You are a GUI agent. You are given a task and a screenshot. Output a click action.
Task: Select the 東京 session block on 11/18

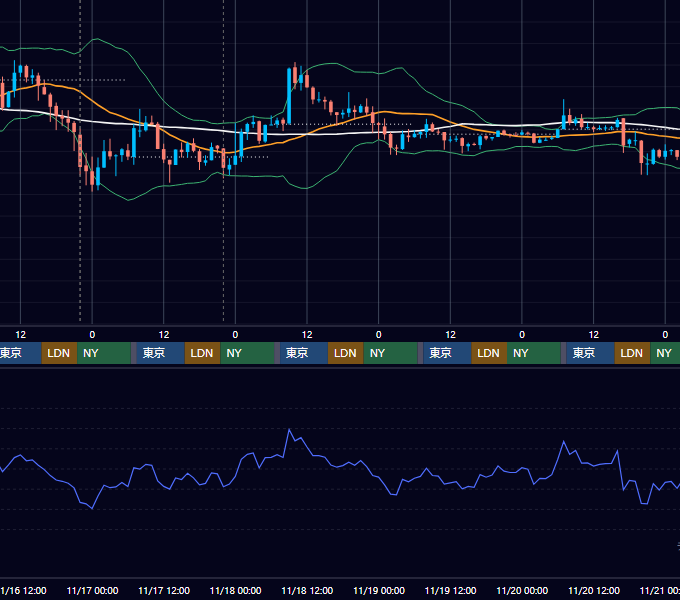coord(304,353)
